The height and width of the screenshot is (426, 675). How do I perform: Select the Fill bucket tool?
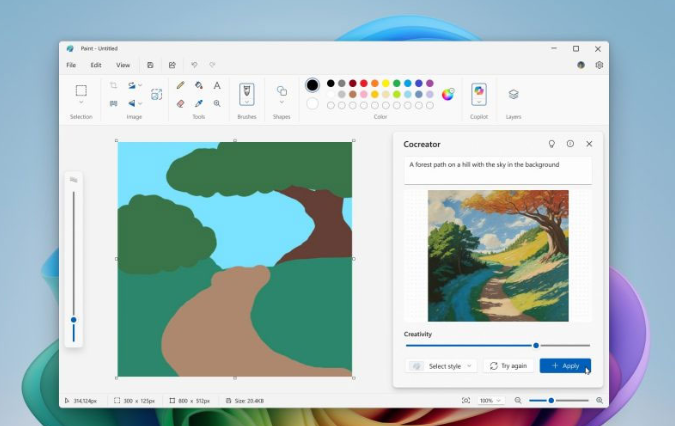point(199,86)
